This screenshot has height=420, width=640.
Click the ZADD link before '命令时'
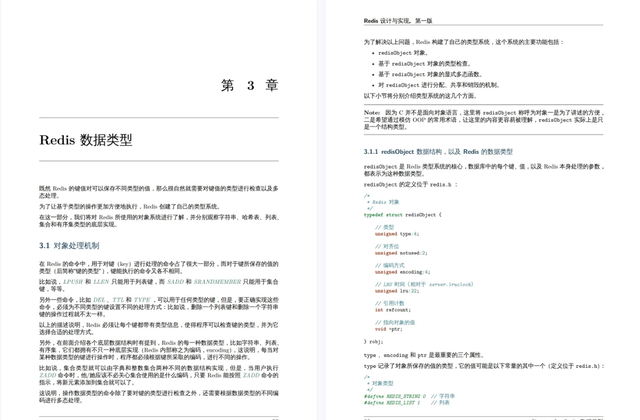point(48,375)
